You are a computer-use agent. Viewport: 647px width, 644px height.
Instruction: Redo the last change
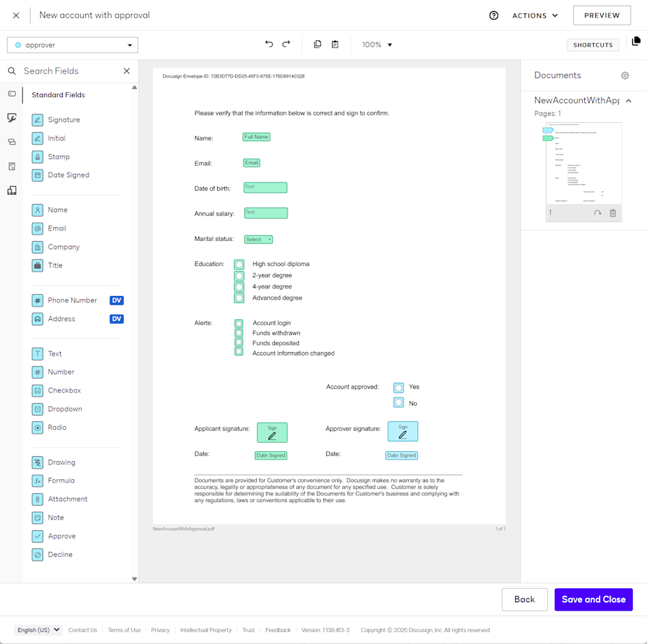click(x=286, y=43)
